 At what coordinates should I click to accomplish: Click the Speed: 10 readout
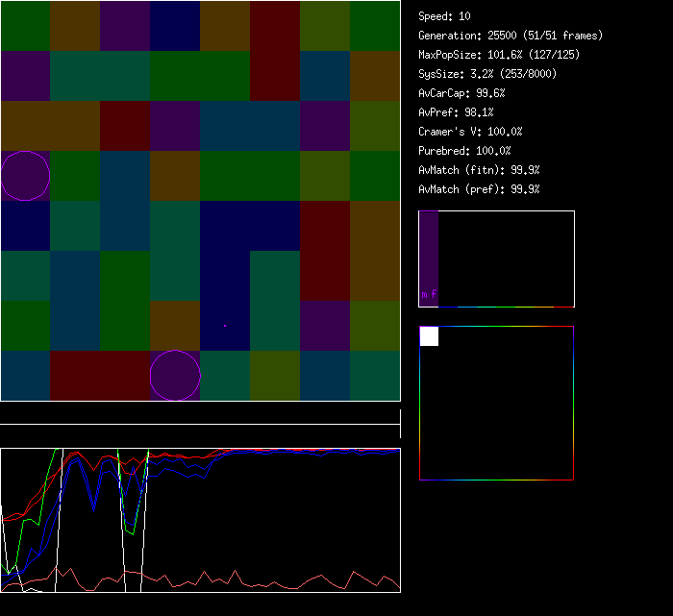[444, 16]
